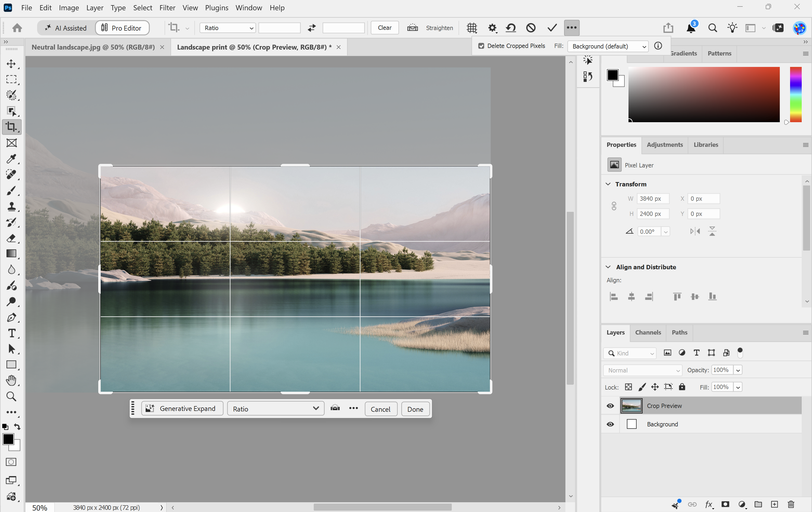812x512 pixels.
Task: Hide the Background layer visibility
Action: tap(610, 424)
